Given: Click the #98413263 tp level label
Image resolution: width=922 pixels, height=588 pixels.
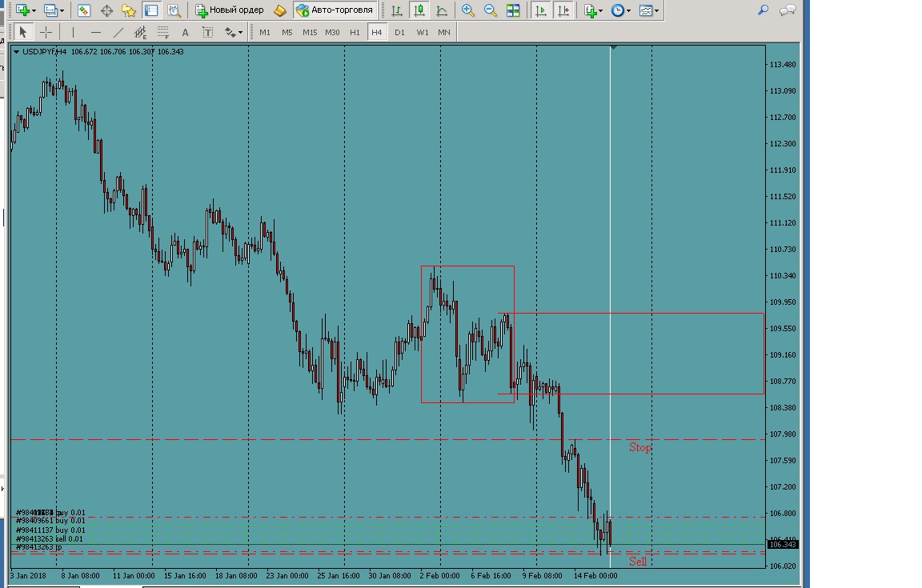Looking at the screenshot, I should [38, 547].
